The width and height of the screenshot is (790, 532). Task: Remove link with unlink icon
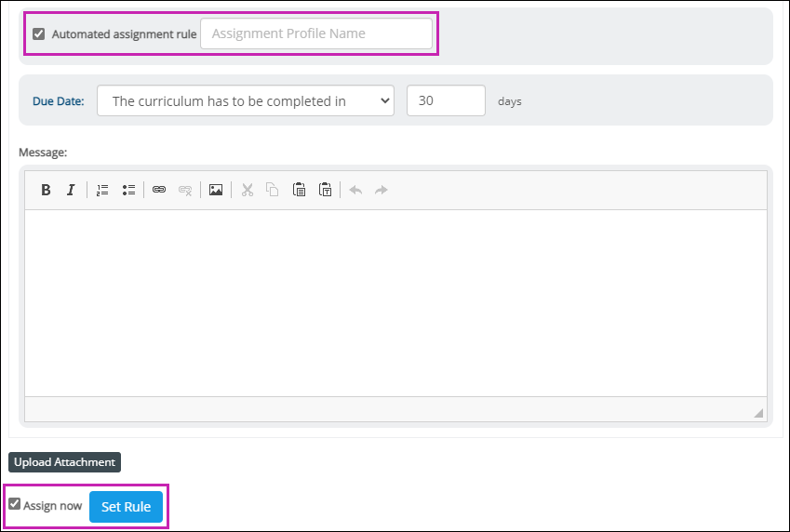[x=185, y=190]
